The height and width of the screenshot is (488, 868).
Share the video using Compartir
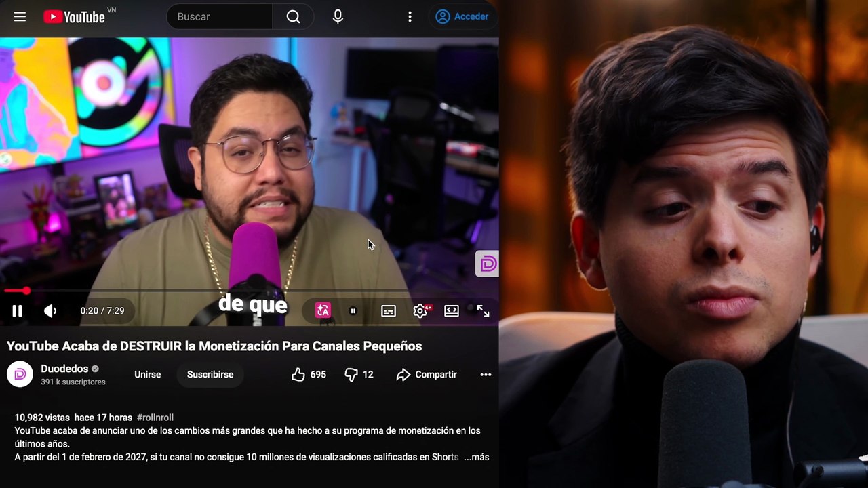(427, 374)
